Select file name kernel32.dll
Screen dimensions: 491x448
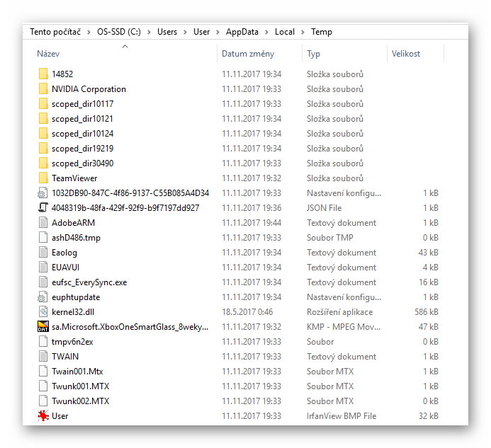[73, 312]
